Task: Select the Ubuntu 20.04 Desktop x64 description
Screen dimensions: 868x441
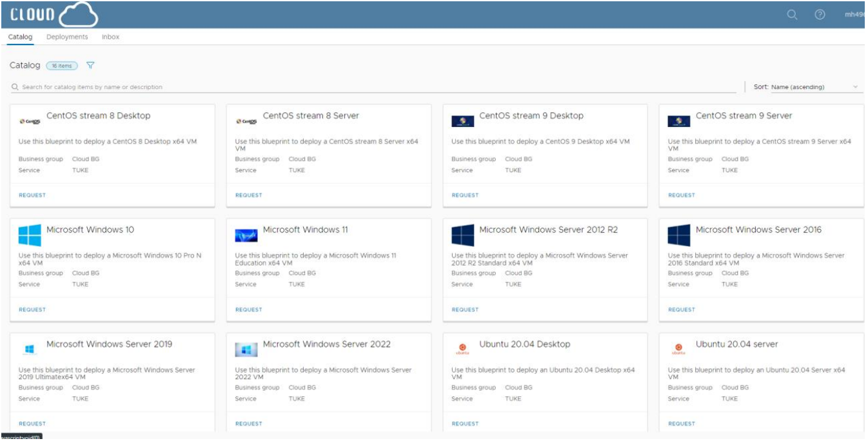Action: pos(543,373)
